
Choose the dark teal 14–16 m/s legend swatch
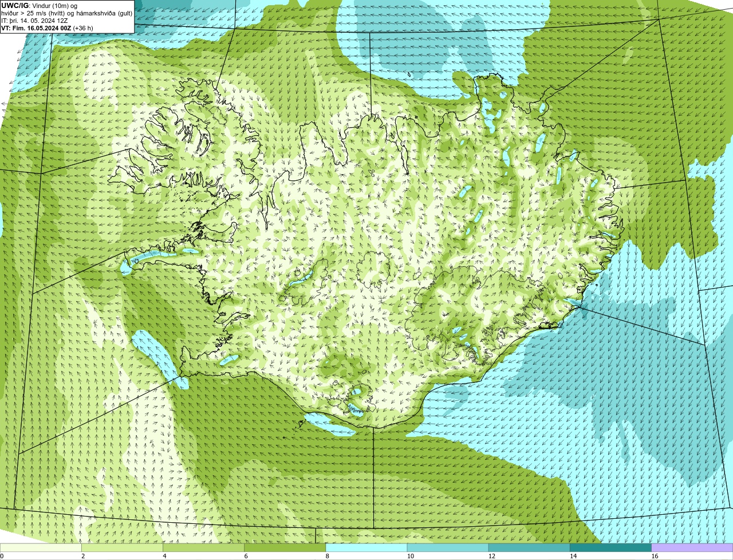tap(610, 547)
